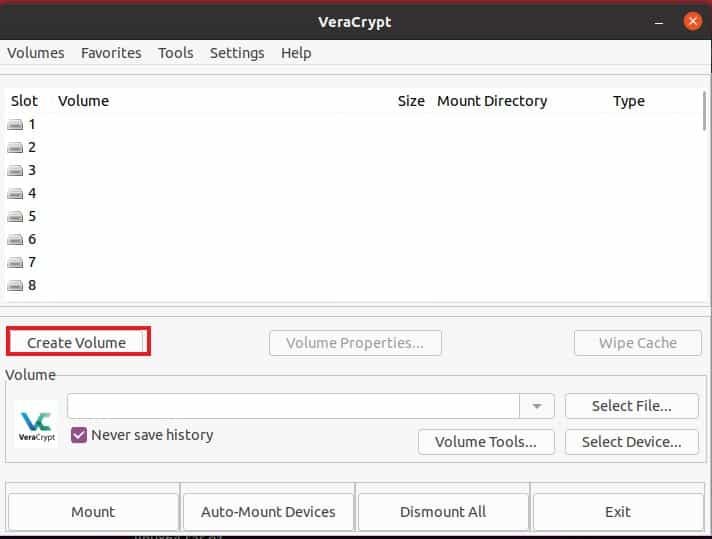Screen dimensions: 712x539
Task: Select the slot 3 drive icon
Action: 15,170
